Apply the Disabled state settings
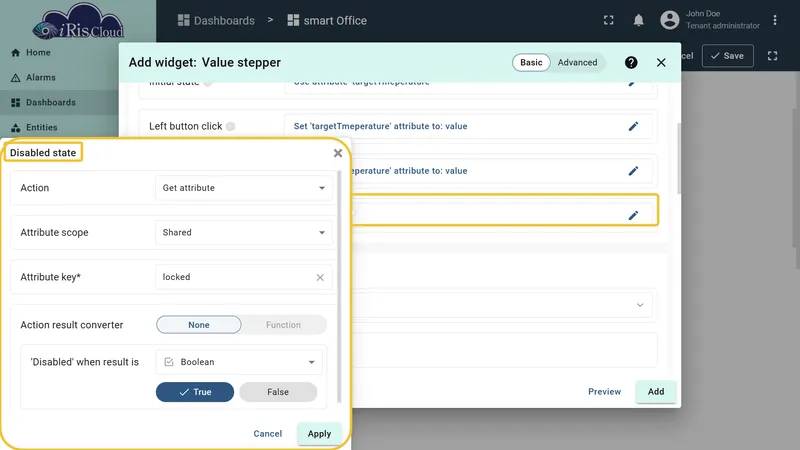 tap(319, 434)
